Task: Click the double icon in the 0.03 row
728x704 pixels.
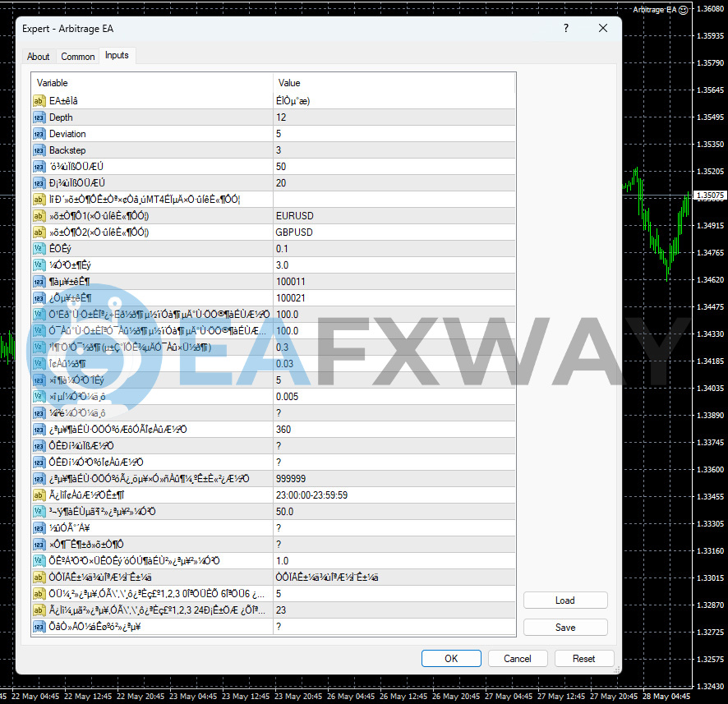Action: (39, 364)
